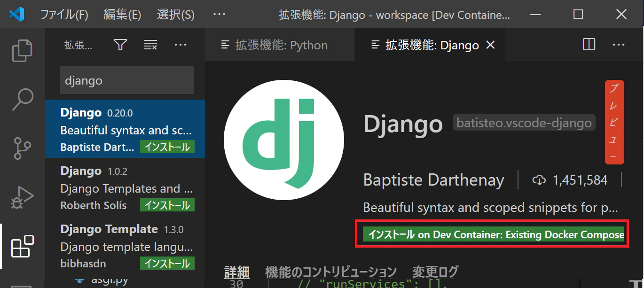Install Roberth Solís Django extension

[167, 205]
